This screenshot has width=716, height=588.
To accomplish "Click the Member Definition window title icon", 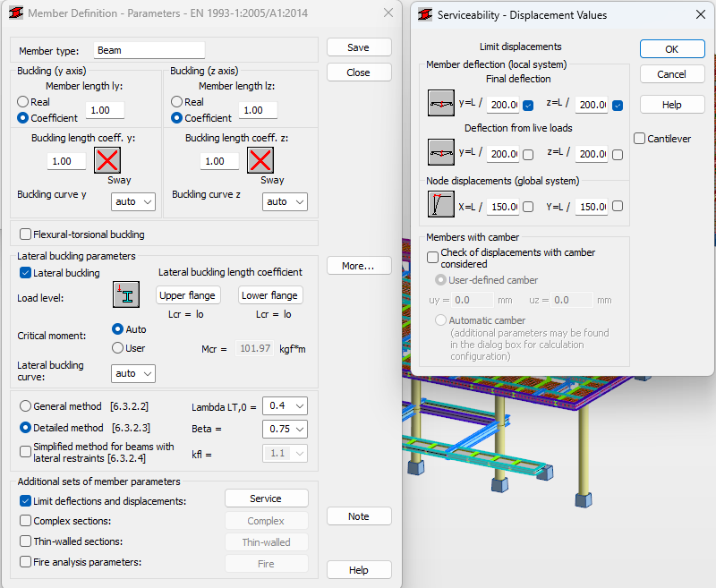I will click(16, 13).
